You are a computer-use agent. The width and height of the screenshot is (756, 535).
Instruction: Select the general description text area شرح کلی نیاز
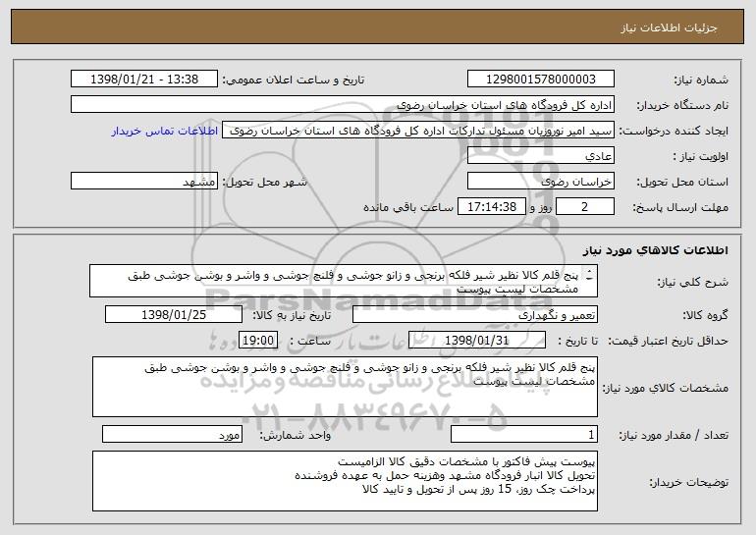344,281
